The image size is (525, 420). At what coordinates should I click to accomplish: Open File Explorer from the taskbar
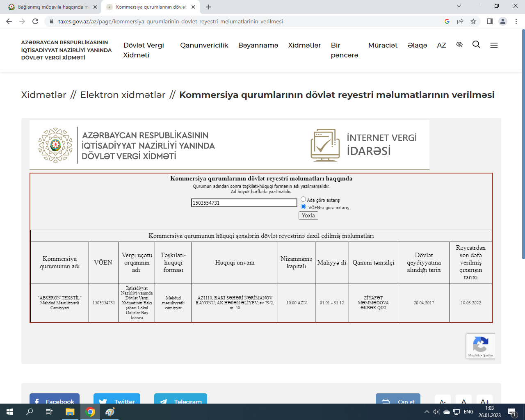tap(70, 412)
